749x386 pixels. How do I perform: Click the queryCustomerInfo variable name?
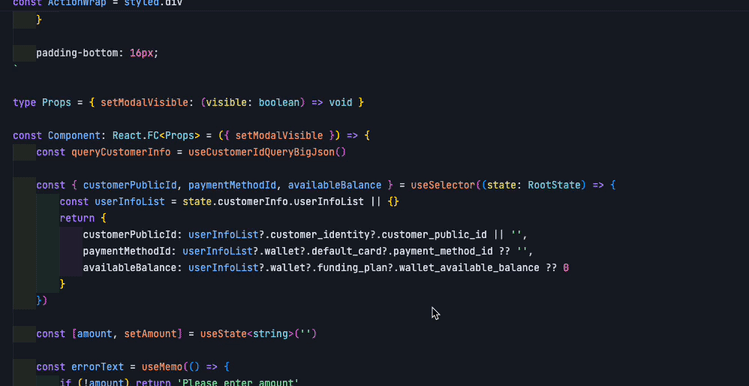point(121,152)
